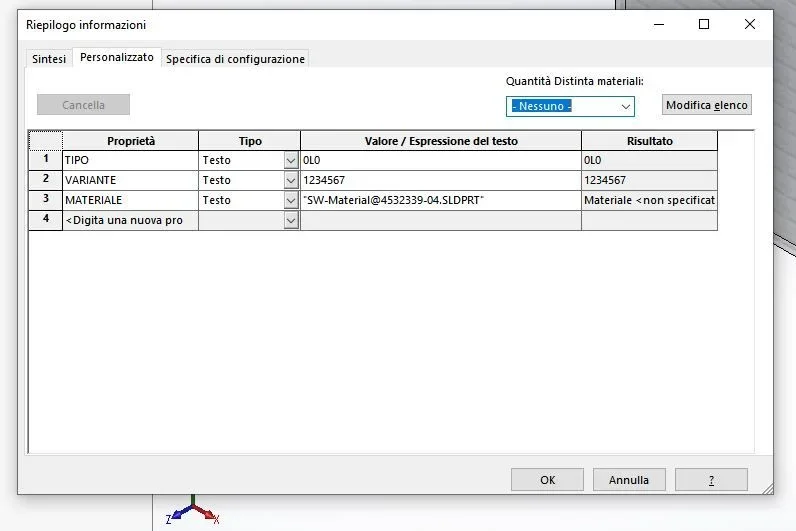
Task: Maximize the Riepilogo informazioni window
Action: coord(704,24)
